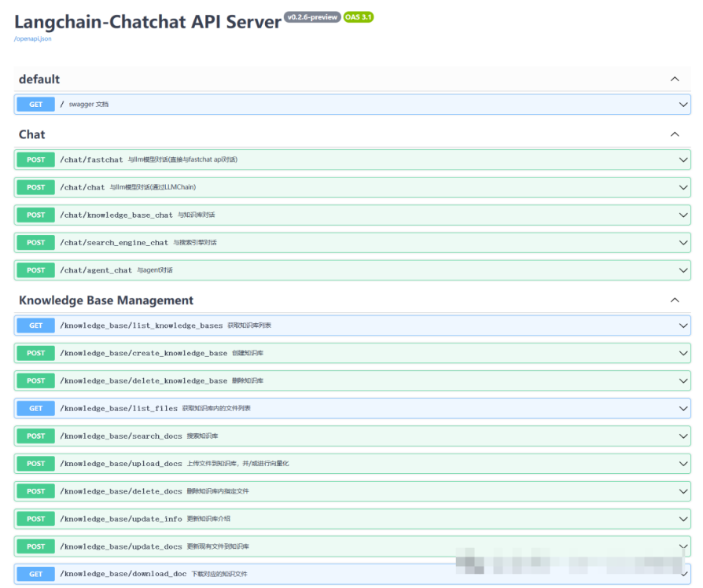This screenshot has height=588, width=703.
Task: Expand update_docs endpoint arrow
Action: [683, 546]
